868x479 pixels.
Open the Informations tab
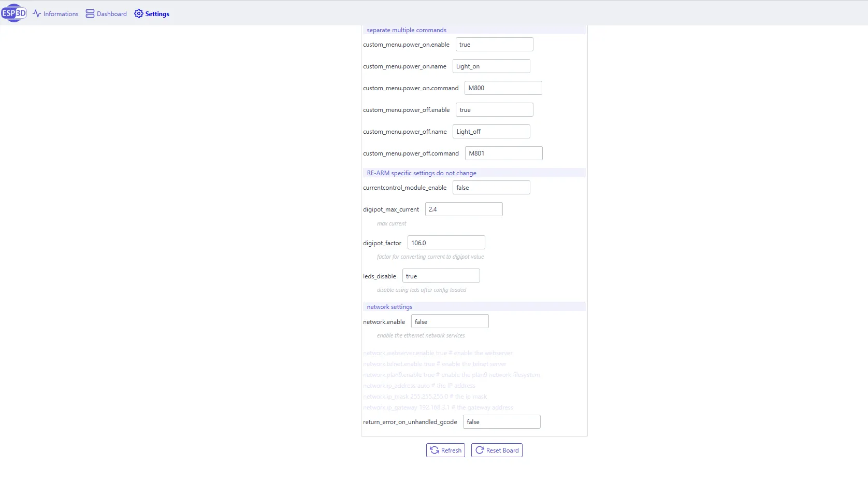click(x=61, y=14)
